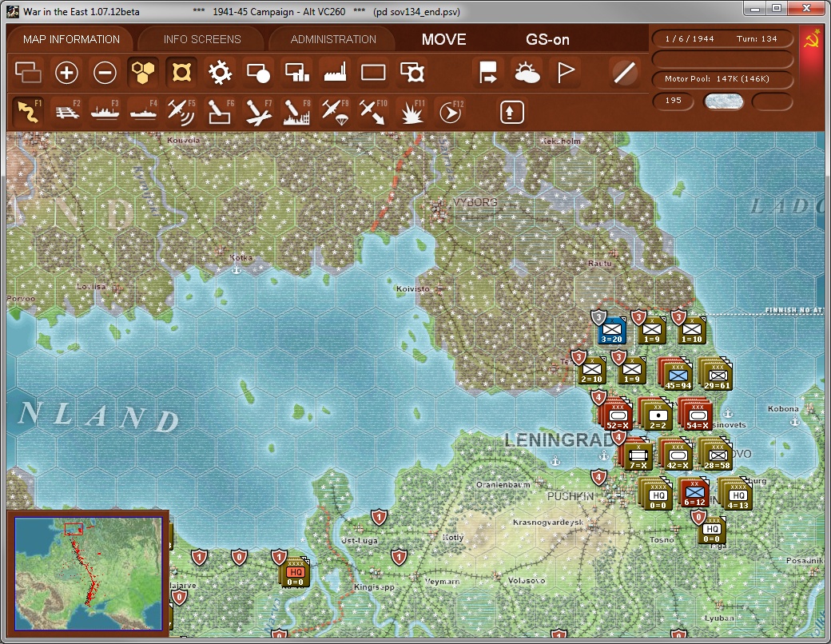Toggle the highlighted enemy hex control button

181,73
